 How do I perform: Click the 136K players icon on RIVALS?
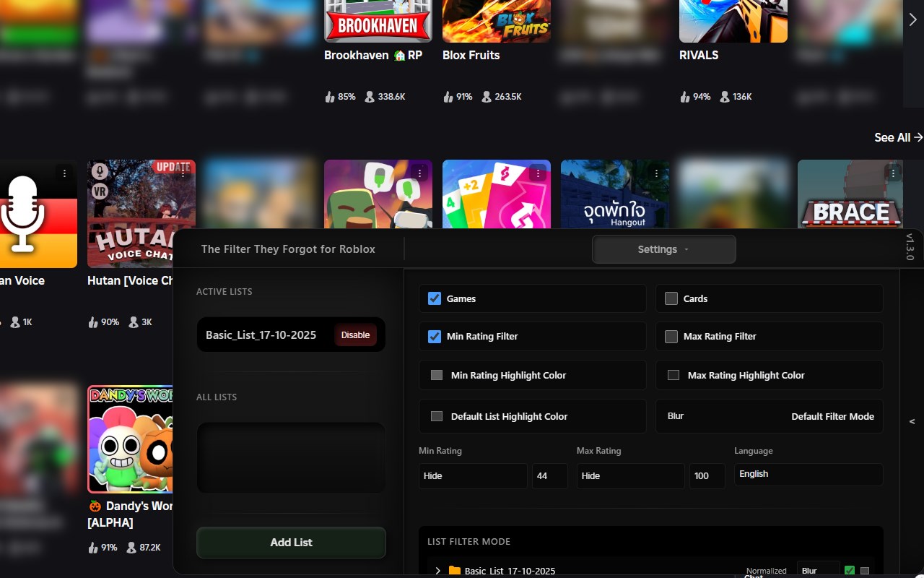(x=724, y=96)
